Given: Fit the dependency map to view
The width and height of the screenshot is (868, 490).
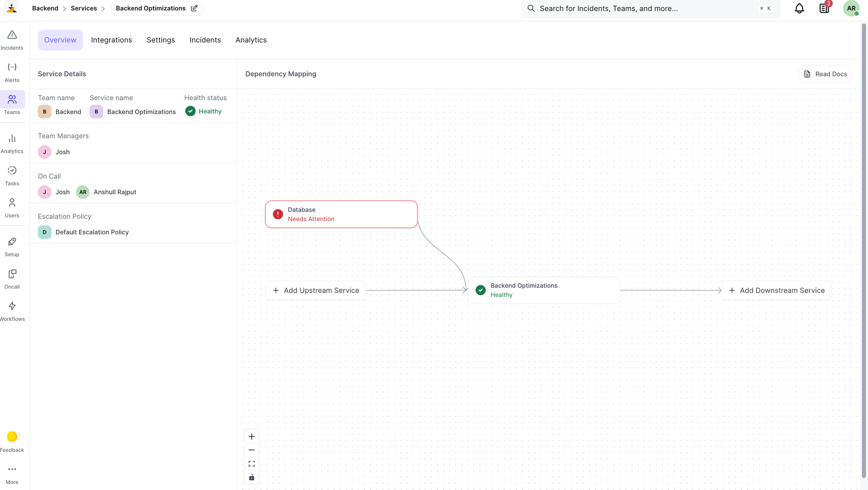Looking at the screenshot, I should click(252, 464).
